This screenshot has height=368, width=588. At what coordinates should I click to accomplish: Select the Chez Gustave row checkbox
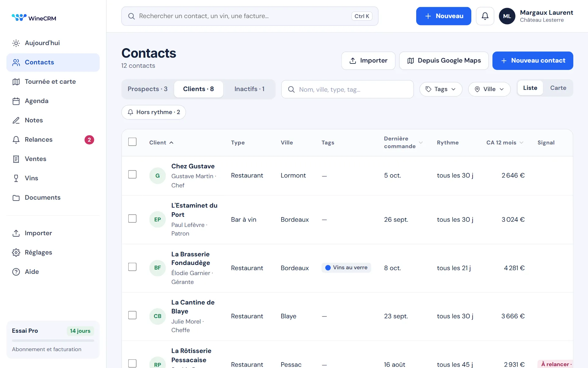coord(132,174)
